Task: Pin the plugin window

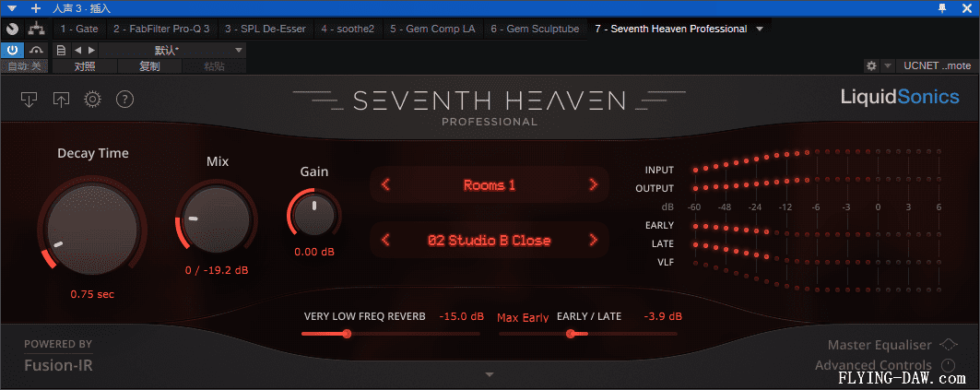Action: tap(941, 8)
